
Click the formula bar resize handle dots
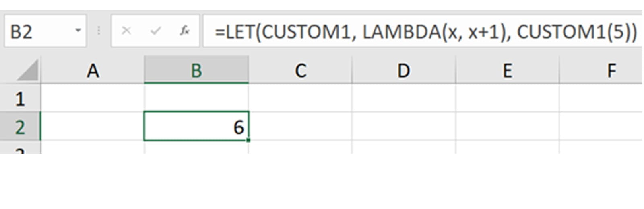(99, 31)
